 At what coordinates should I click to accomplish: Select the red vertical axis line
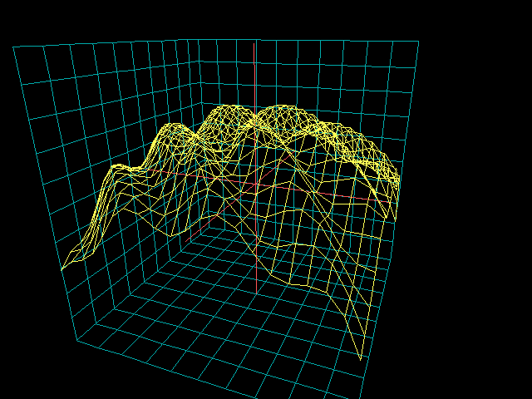tap(255, 168)
